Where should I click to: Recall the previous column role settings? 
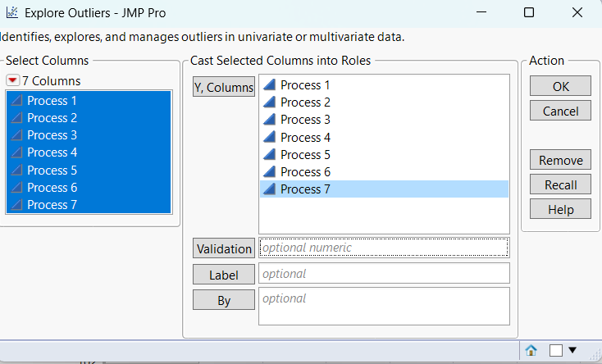[x=560, y=184]
